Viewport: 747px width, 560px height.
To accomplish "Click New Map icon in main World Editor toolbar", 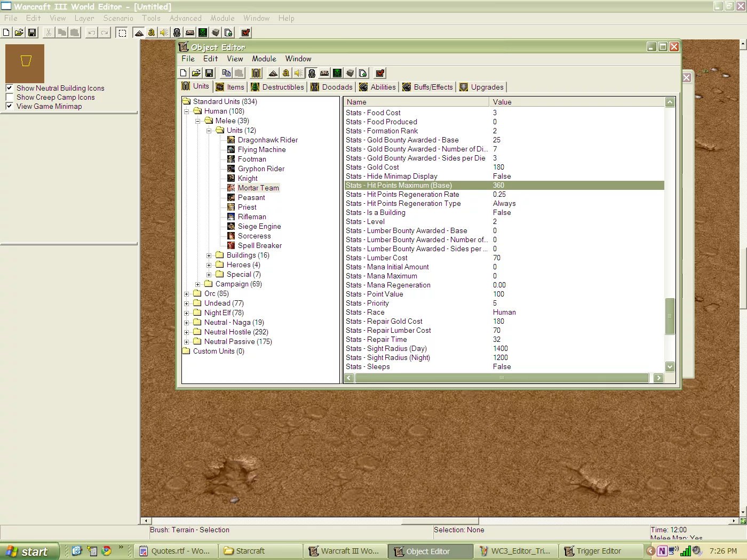I will [x=6, y=33].
